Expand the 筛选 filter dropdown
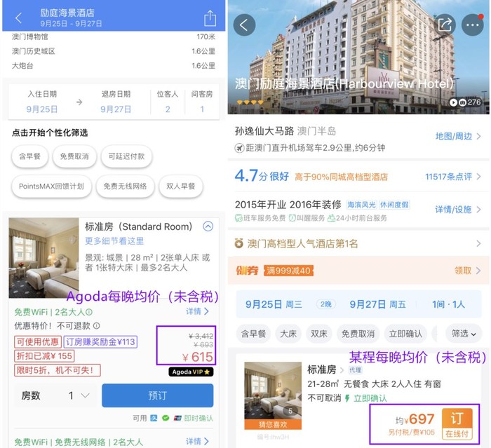Screen dimensions: 491x448 (x=464, y=334)
